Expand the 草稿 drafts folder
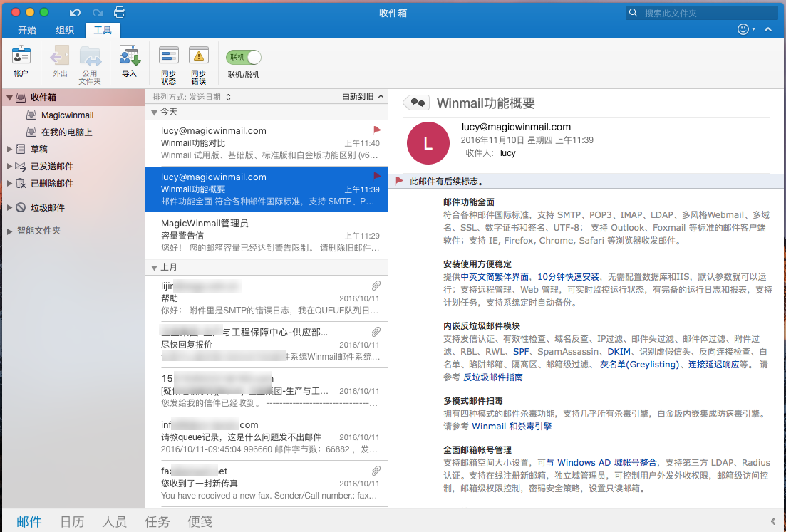This screenshot has height=532, width=786. (9, 150)
